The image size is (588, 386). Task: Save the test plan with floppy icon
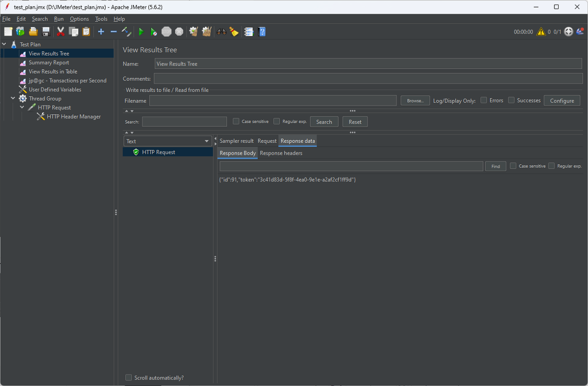click(46, 32)
